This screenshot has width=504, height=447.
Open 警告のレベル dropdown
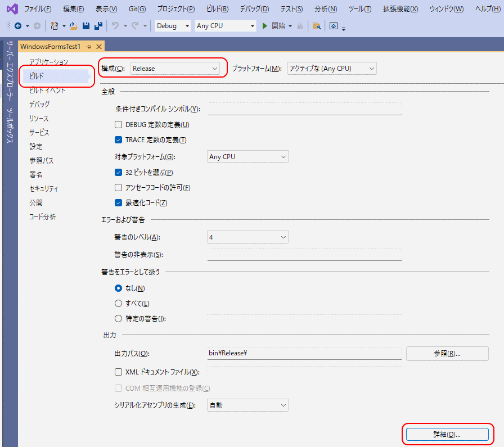click(x=247, y=237)
